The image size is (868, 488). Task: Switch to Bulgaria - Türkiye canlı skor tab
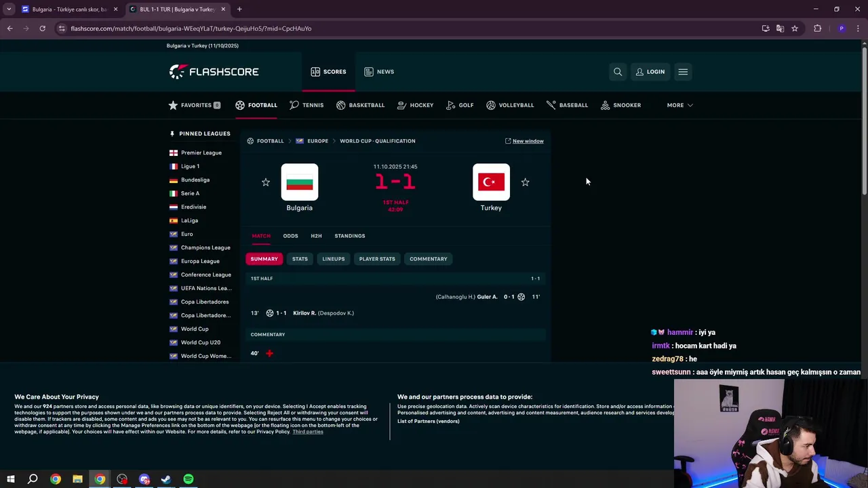69,9
